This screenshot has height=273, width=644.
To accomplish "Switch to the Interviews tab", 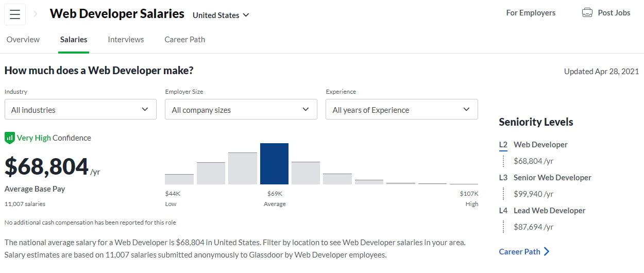I will point(126,39).
